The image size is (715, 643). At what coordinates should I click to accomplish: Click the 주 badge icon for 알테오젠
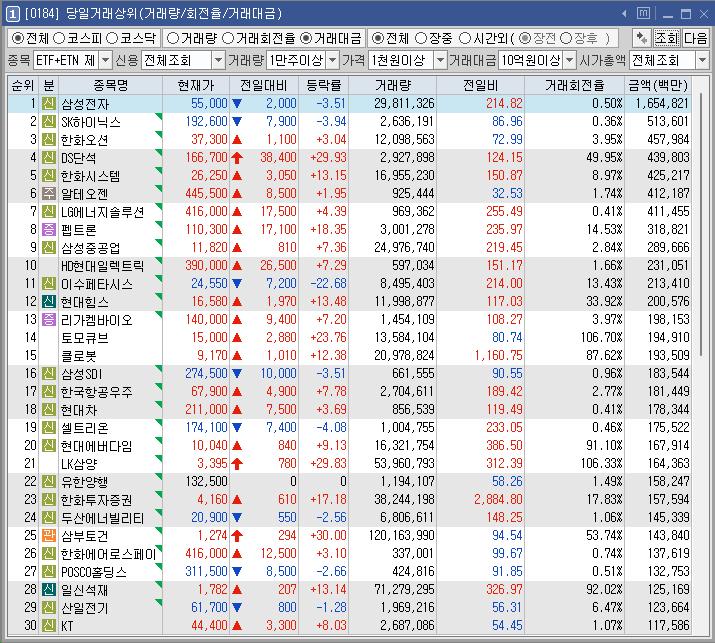coord(49,193)
